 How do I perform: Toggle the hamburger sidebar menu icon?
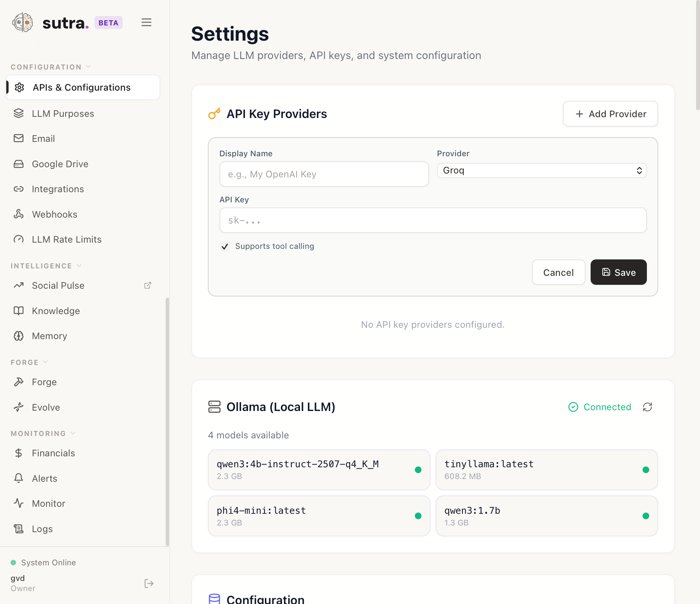point(146,23)
